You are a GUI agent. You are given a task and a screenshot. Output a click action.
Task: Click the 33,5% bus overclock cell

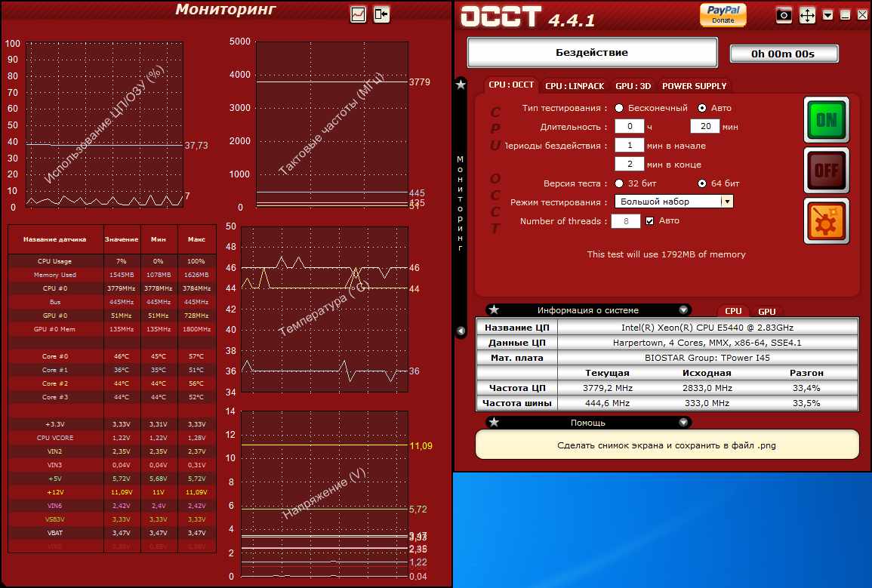tap(806, 403)
